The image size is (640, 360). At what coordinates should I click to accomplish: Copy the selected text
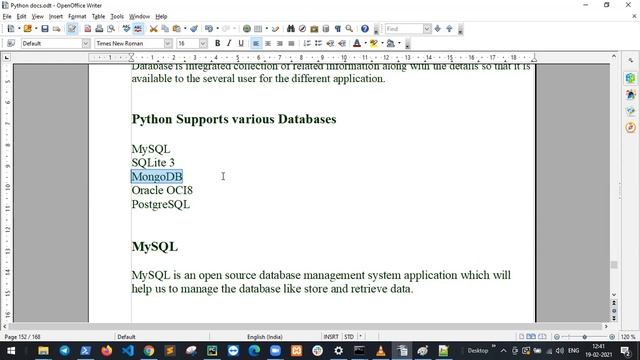click(165, 29)
